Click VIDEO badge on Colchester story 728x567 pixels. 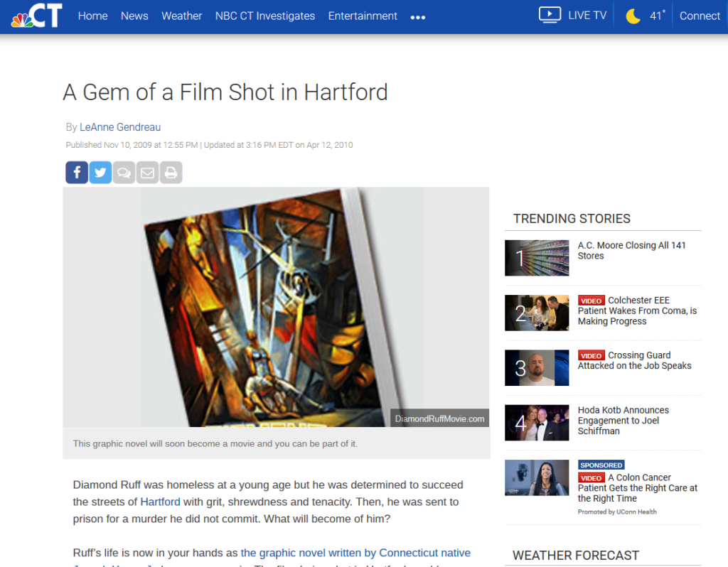[x=591, y=301]
